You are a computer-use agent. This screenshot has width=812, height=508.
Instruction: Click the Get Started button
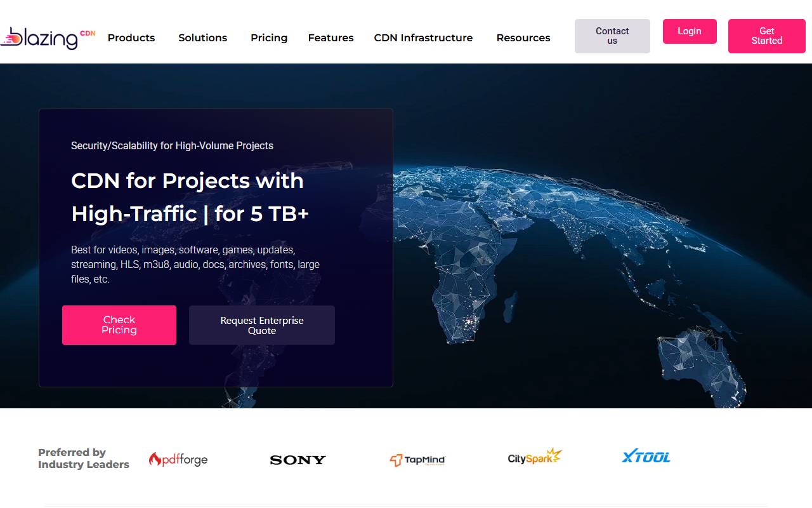pyautogui.click(x=767, y=36)
